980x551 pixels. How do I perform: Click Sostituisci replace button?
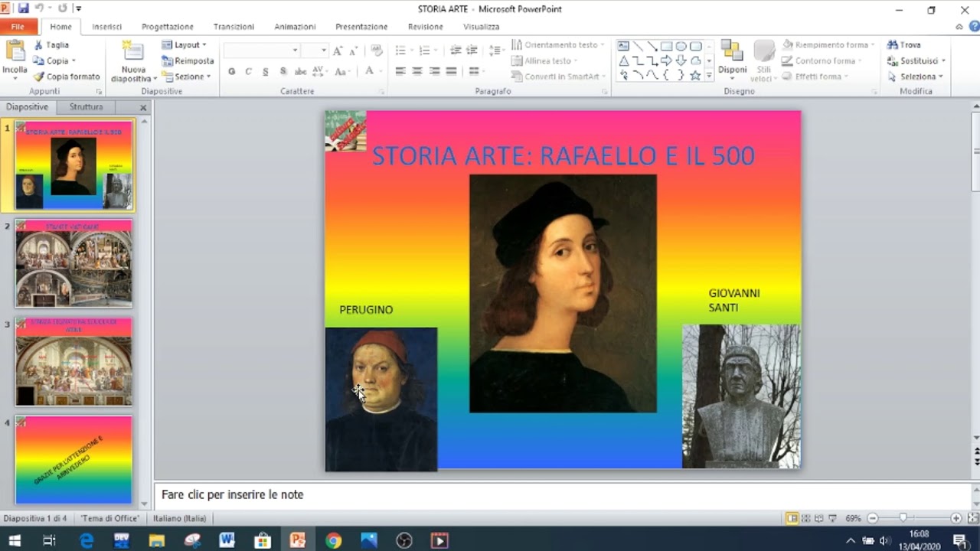pyautogui.click(x=916, y=60)
